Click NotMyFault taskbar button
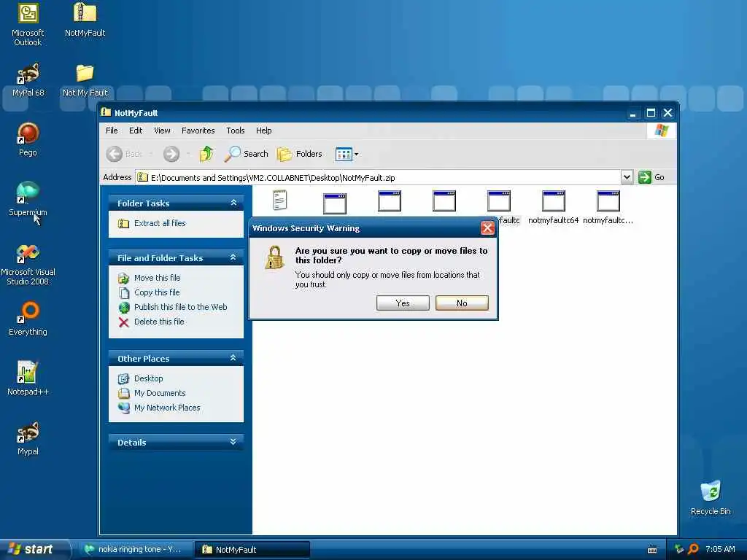The width and height of the screenshot is (747, 560). 252,550
